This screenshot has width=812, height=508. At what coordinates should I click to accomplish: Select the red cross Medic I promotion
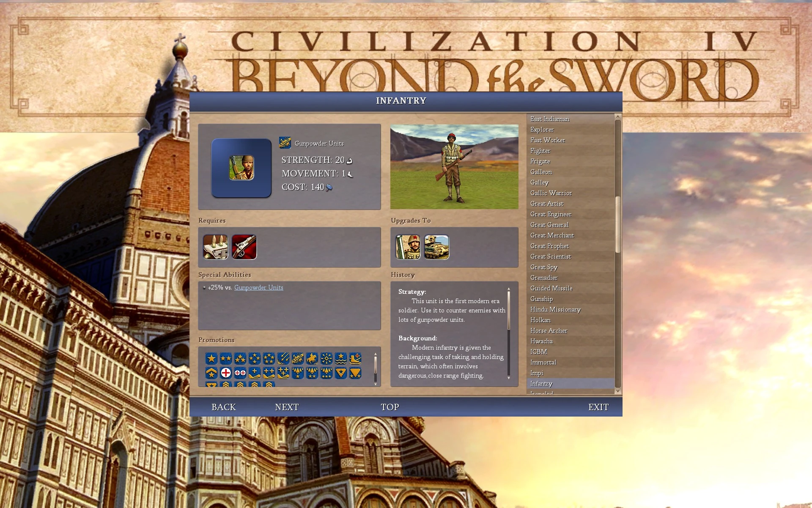[x=226, y=373]
